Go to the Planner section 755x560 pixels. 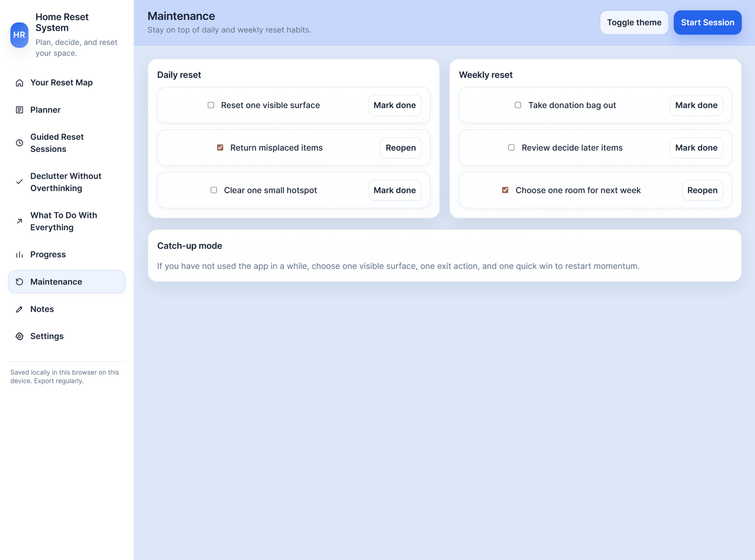coord(67,110)
